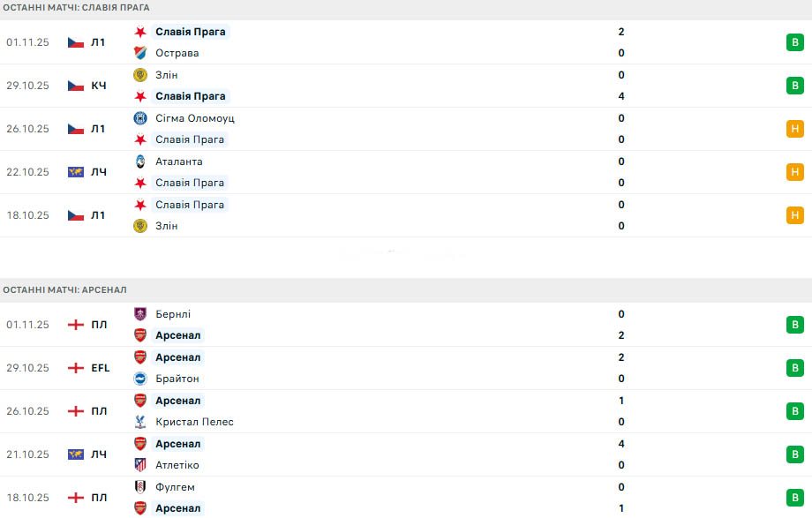Click the win badge for Arsenal–Atletico match
812x518 pixels.
[795, 454]
